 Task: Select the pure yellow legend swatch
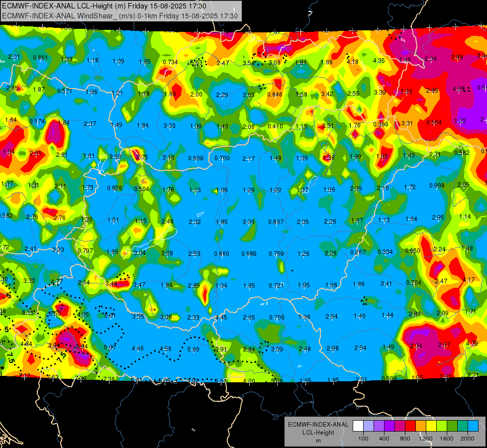pos(431,426)
